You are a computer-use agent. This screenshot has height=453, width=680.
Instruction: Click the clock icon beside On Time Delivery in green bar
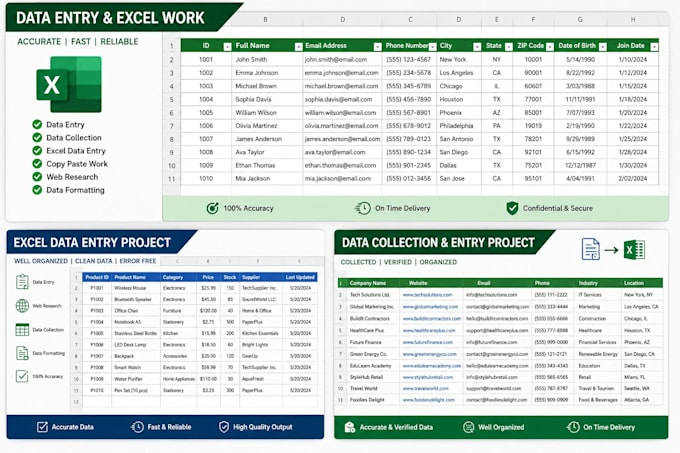[573, 427]
